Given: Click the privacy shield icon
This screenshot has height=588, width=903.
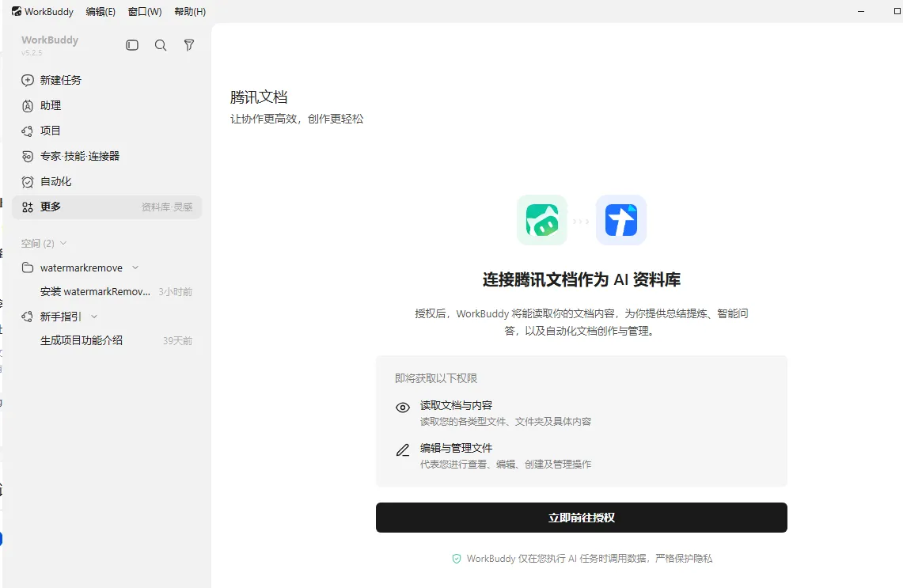Looking at the screenshot, I should [x=457, y=558].
